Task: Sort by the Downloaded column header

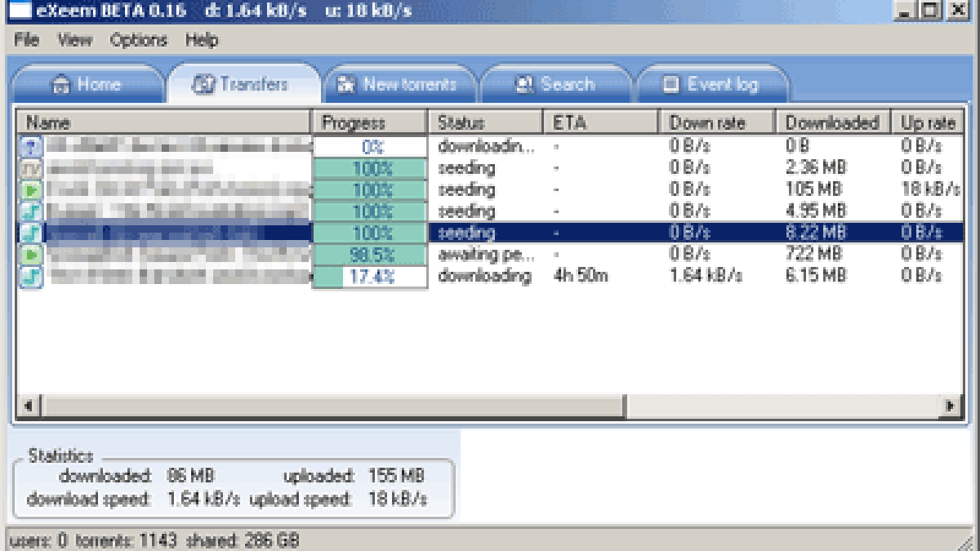Action: coord(833,122)
